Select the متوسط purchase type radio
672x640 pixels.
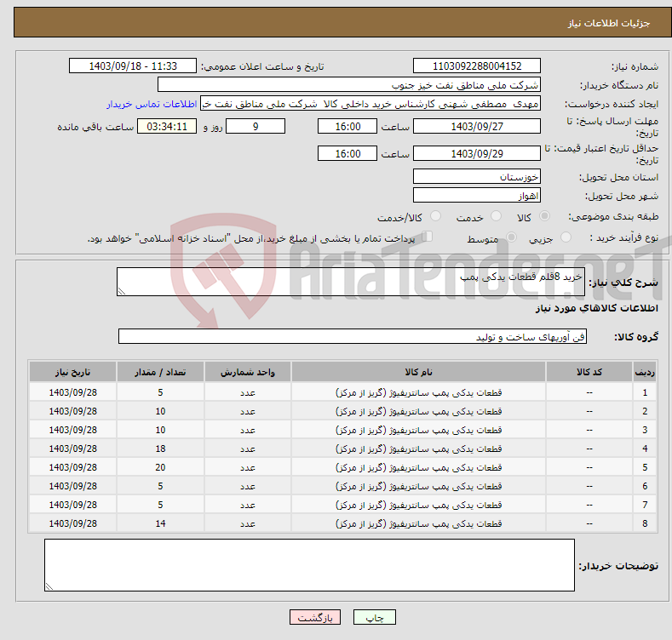click(511, 237)
